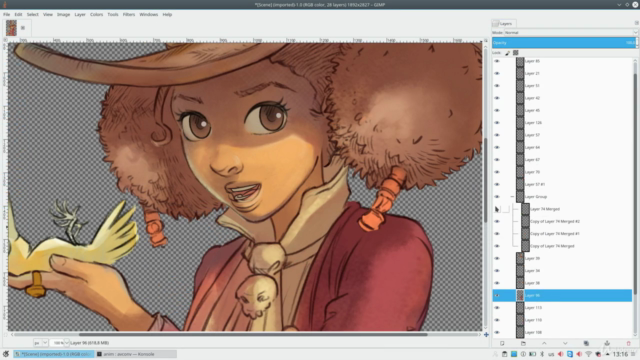Switch to the Konsole taskbar entry

(x=136, y=354)
